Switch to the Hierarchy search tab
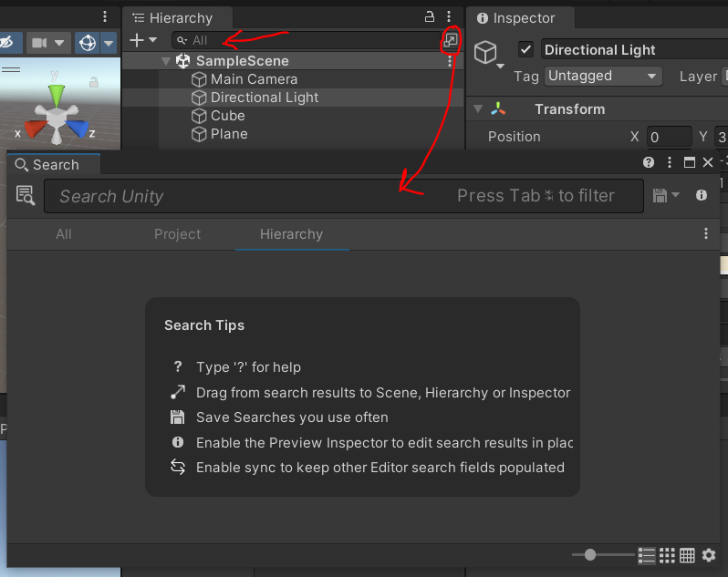The image size is (728, 577). (x=292, y=234)
